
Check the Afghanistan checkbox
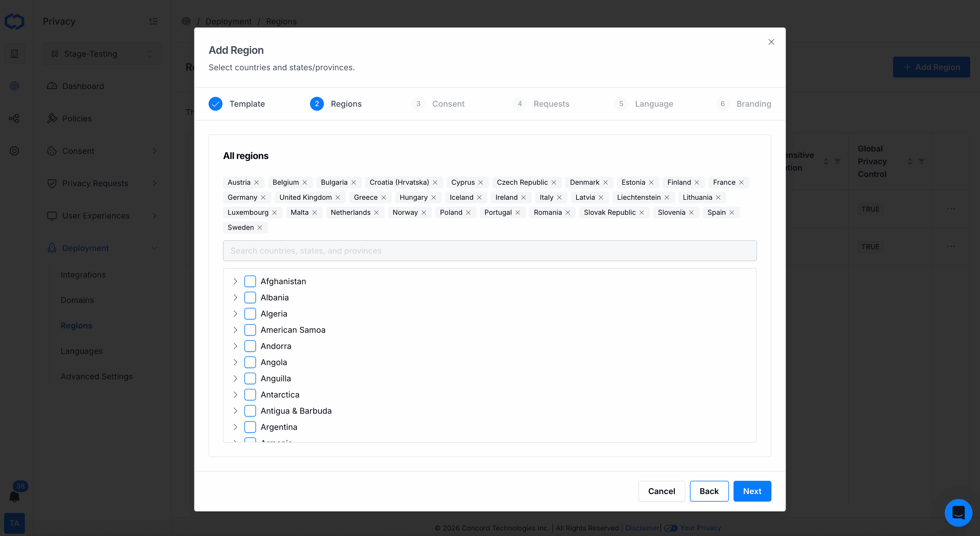250,281
